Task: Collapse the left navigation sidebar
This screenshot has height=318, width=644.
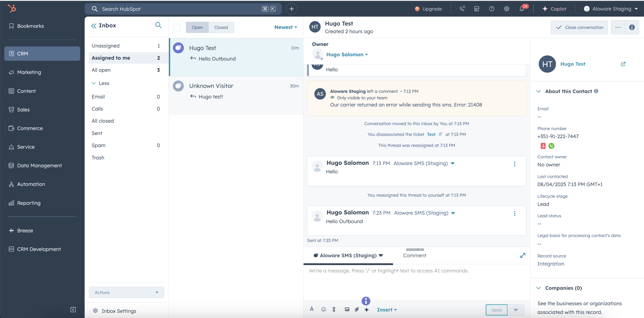Action: pyautogui.click(x=73, y=309)
